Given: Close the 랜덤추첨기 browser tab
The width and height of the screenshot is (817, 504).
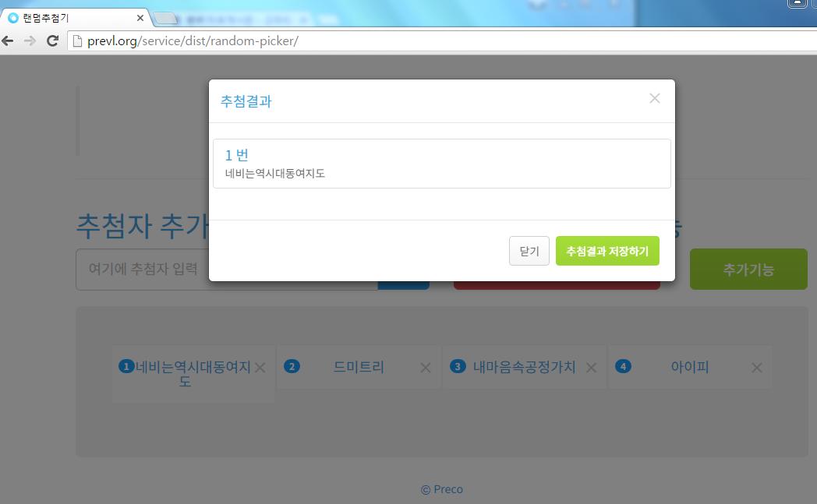Looking at the screenshot, I should (x=140, y=18).
